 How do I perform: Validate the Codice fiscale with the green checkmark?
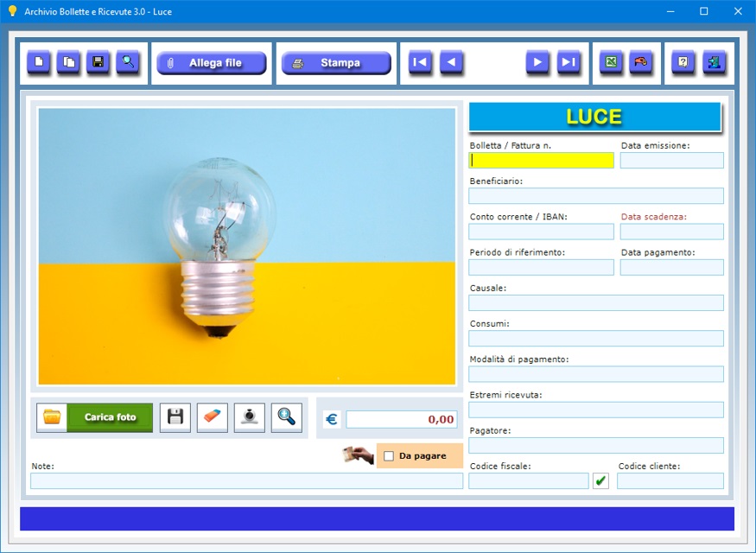[x=600, y=481]
